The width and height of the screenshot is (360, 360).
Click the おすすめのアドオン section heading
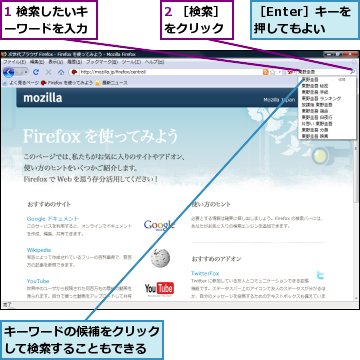(216, 259)
